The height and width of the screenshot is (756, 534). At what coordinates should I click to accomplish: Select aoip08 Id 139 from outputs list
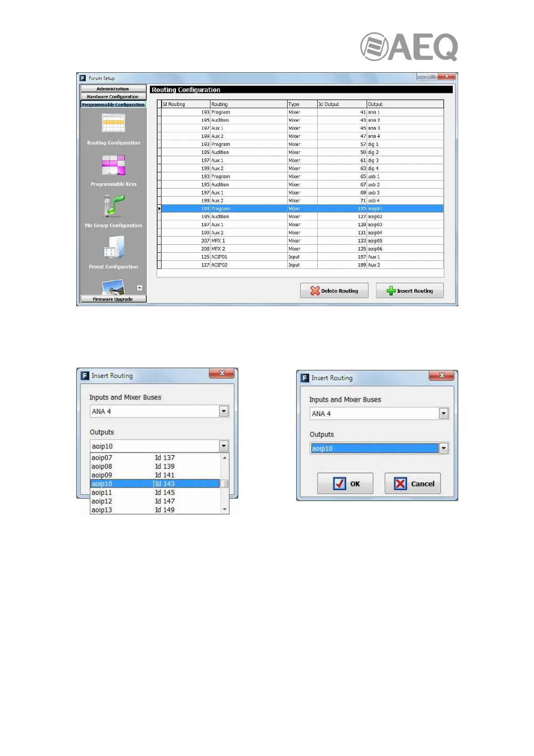[x=155, y=466]
